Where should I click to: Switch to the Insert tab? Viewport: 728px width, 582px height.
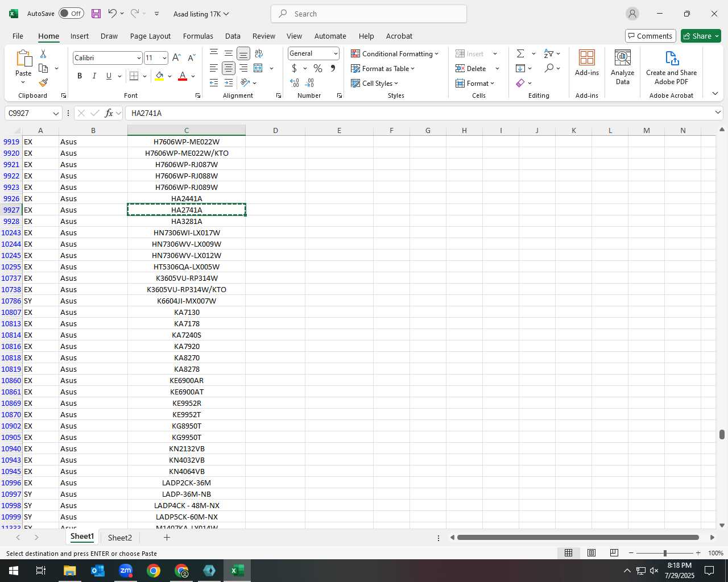(80, 36)
